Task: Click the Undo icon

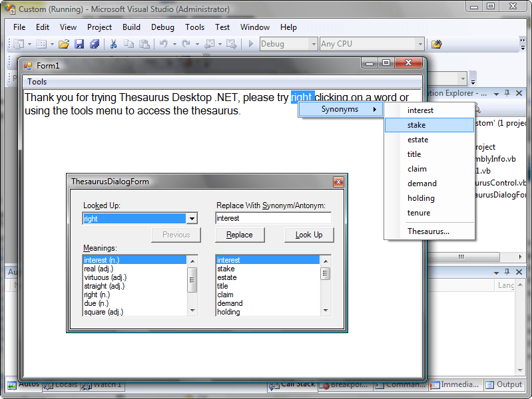Action: [x=164, y=44]
